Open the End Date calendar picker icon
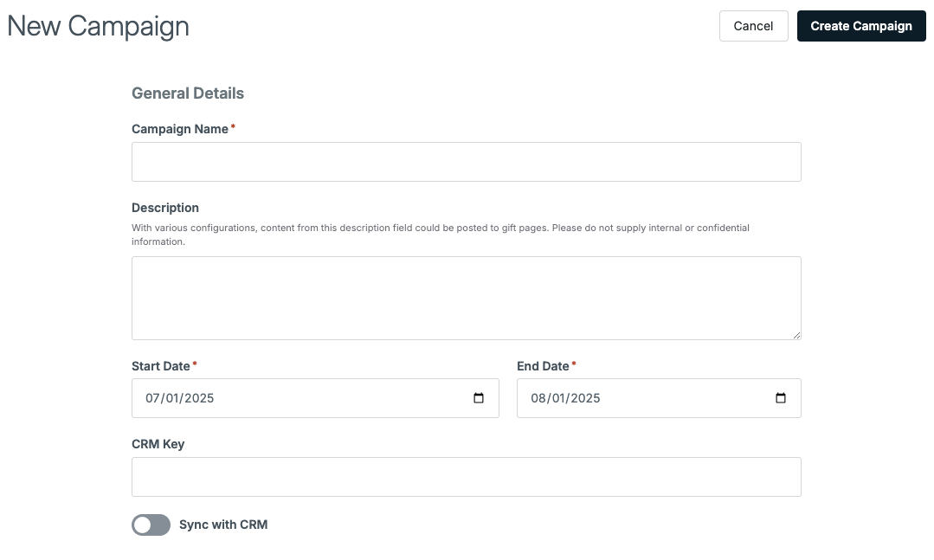 [x=780, y=398]
